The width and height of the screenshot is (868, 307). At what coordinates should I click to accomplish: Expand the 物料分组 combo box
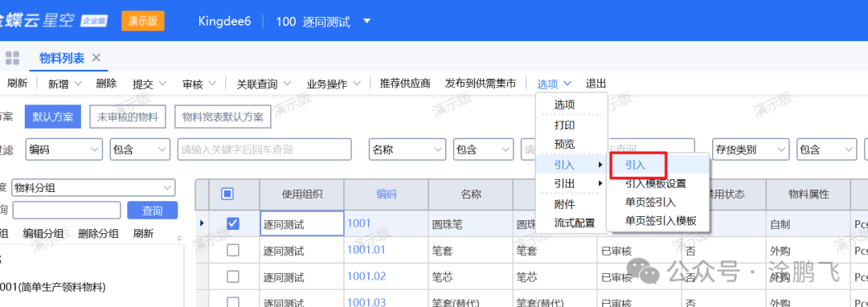pyautogui.click(x=93, y=188)
